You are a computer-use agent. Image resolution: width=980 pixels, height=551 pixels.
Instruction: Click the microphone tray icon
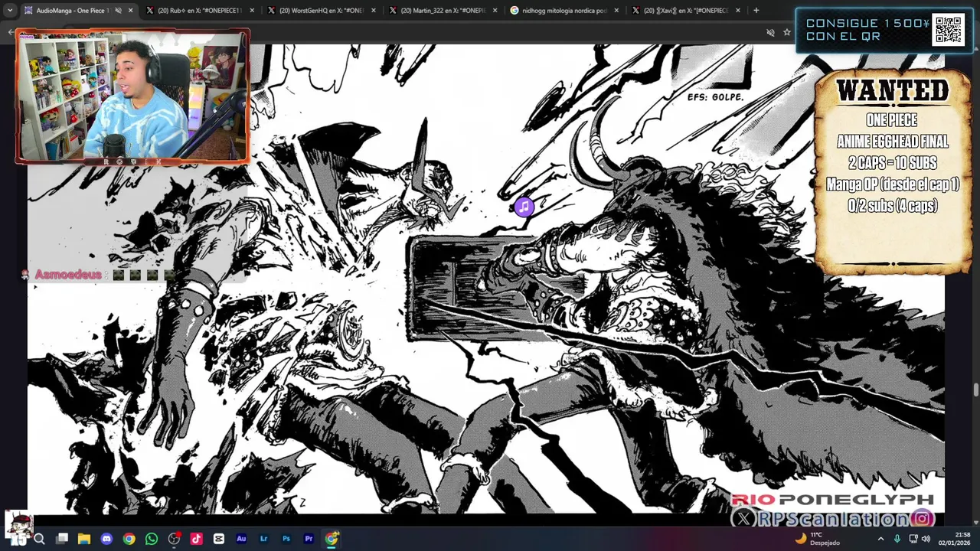tap(897, 539)
